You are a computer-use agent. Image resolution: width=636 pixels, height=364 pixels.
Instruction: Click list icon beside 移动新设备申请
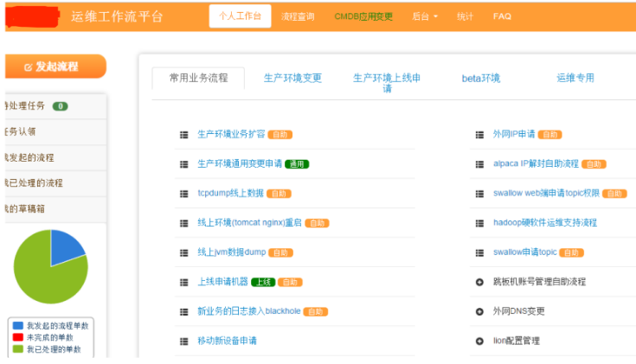(183, 341)
